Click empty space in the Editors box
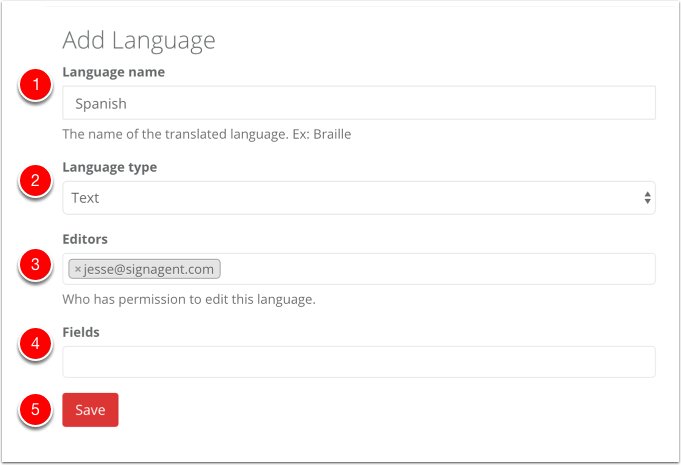Viewport: 681px width, 465px height. pyautogui.click(x=437, y=269)
